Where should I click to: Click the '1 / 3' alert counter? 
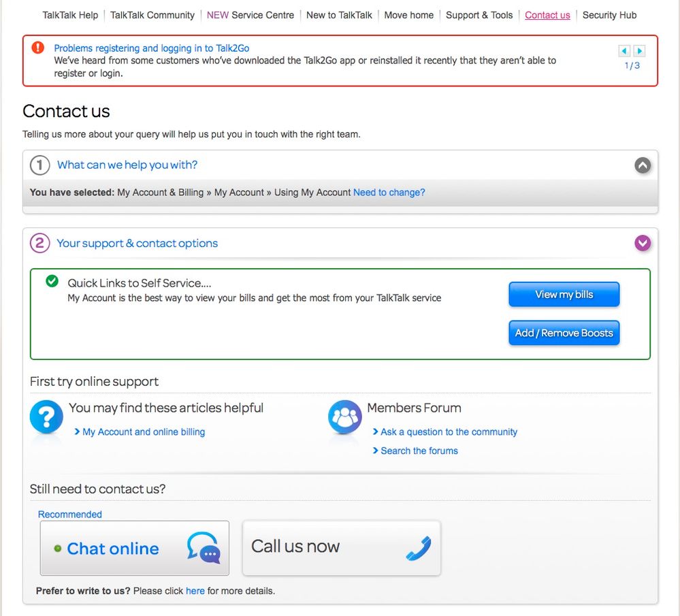click(632, 65)
